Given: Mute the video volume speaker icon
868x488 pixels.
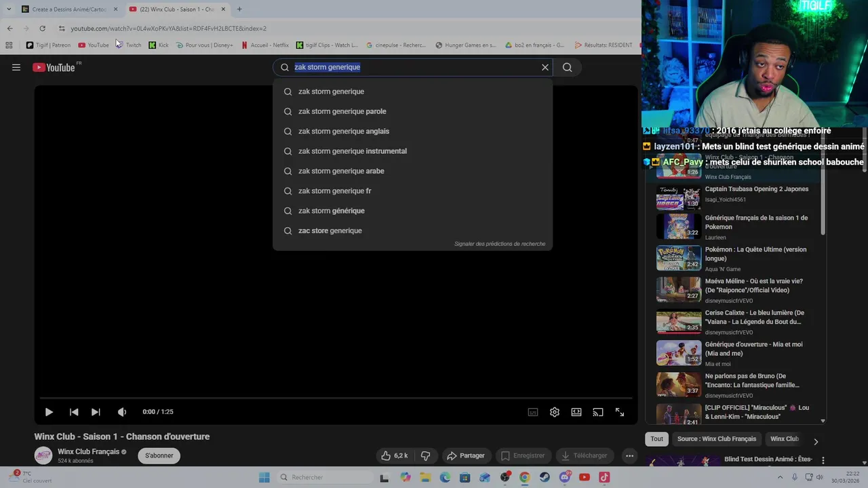Looking at the screenshot, I should coord(122,412).
